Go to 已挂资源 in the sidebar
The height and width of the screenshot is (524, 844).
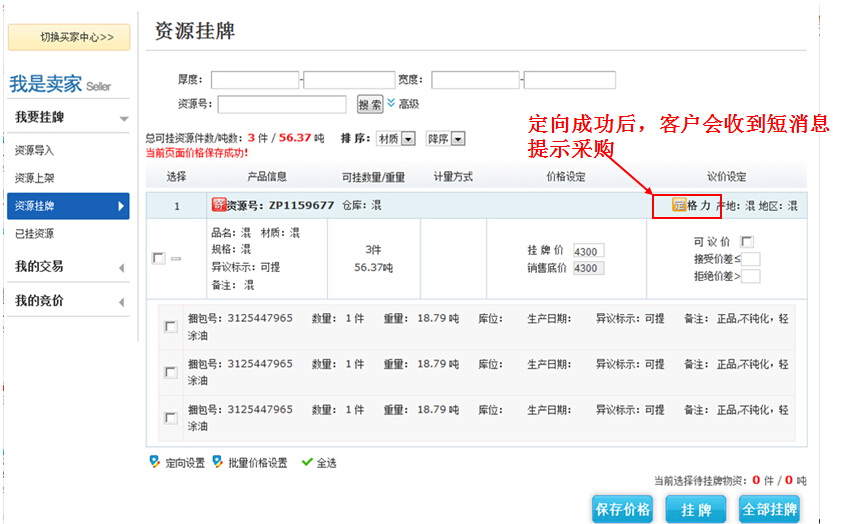35,234
